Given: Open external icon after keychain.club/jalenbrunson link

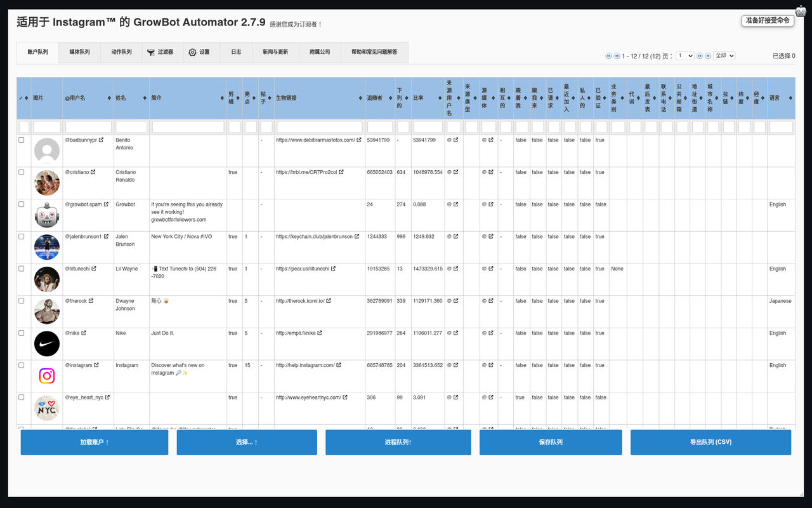Looking at the screenshot, I should pyautogui.click(x=357, y=237).
